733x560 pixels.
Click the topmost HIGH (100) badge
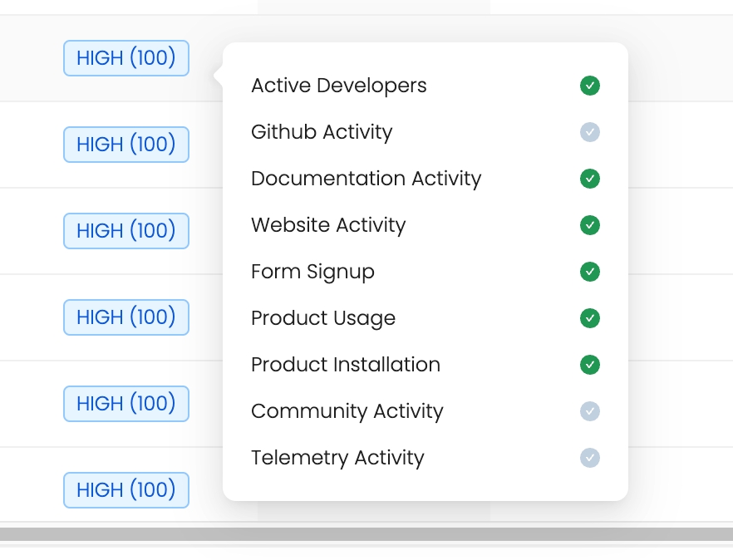point(126,58)
